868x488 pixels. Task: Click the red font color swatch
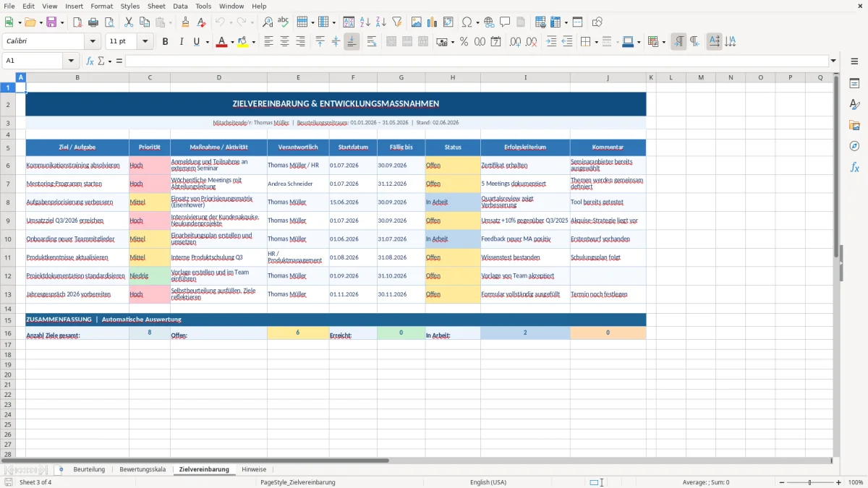coord(221,42)
